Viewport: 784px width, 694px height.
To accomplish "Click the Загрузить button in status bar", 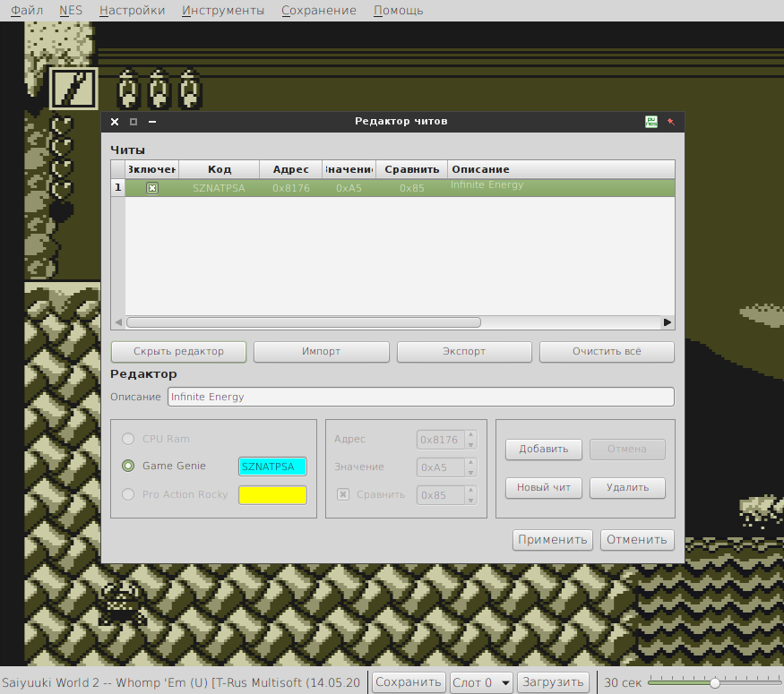I will (x=553, y=682).
